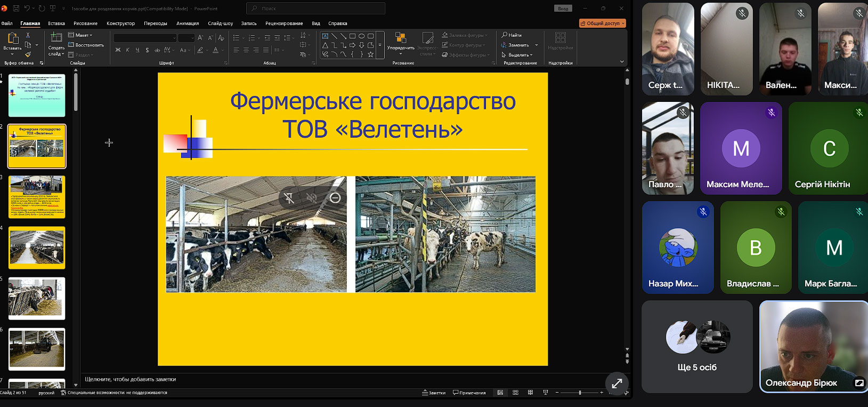
Task: Toggle italic formatting (К)
Action: (x=127, y=50)
